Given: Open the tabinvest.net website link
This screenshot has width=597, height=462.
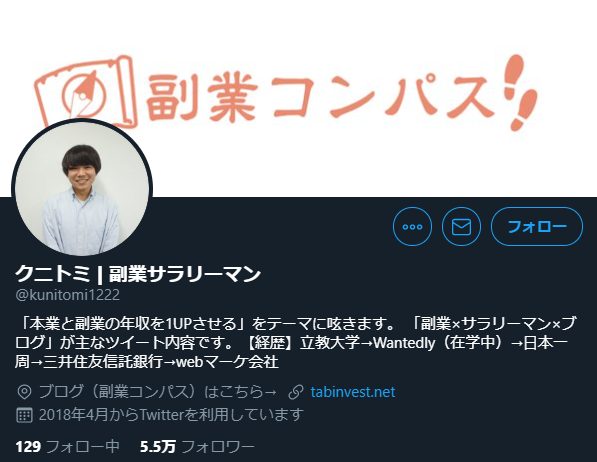Looking at the screenshot, I should coord(353,392).
